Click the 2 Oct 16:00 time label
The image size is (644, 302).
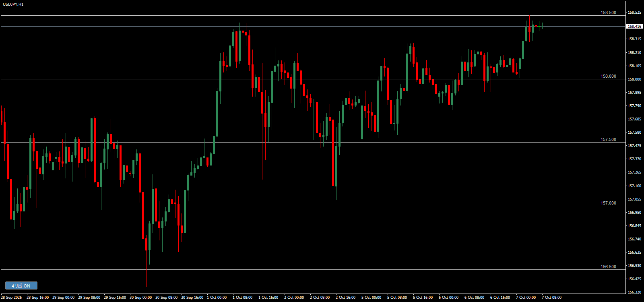click(x=346, y=298)
